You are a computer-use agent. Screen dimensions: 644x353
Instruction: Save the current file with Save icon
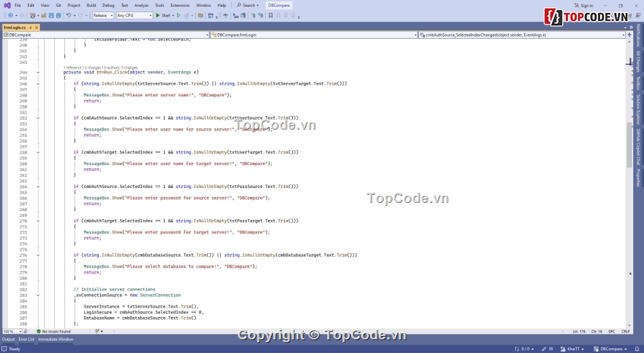[x=51, y=15]
